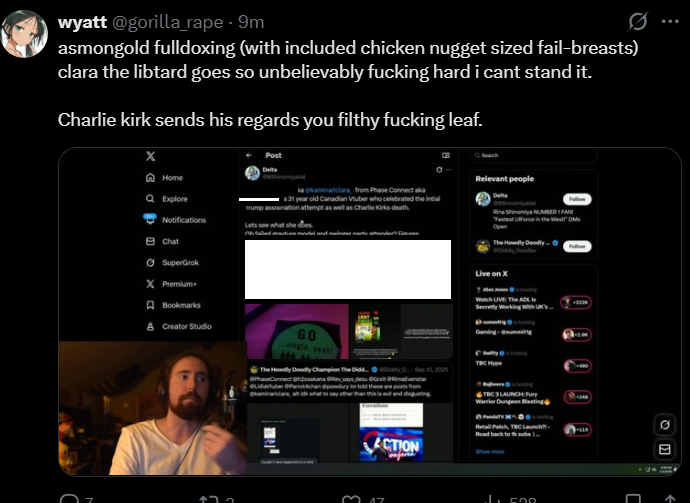Like the post with the heart icon

click(351, 499)
